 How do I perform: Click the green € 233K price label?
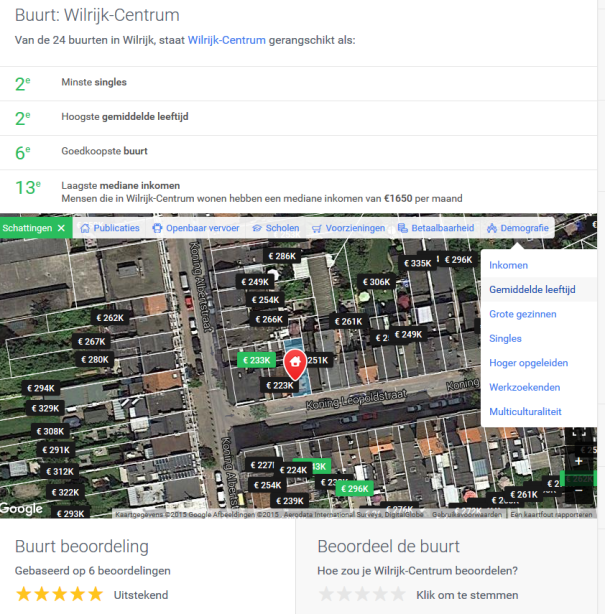(256, 360)
